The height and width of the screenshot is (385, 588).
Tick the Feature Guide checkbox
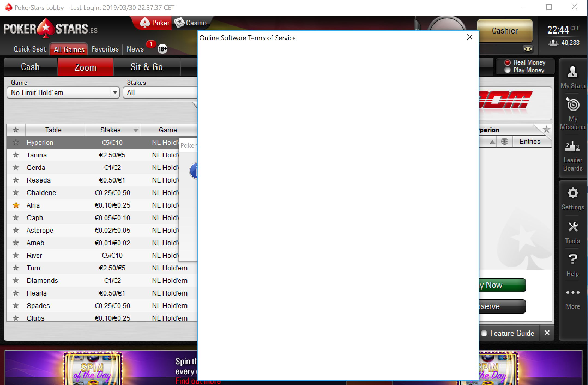484,333
